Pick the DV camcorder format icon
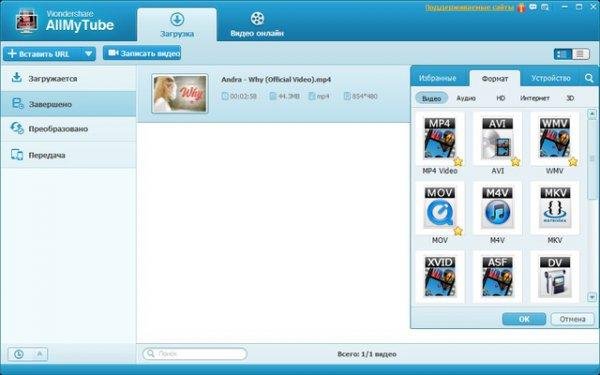600x375 pixels. pyautogui.click(x=554, y=277)
